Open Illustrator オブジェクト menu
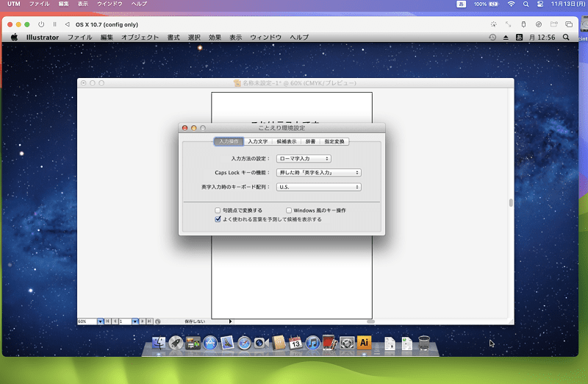 (x=140, y=38)
